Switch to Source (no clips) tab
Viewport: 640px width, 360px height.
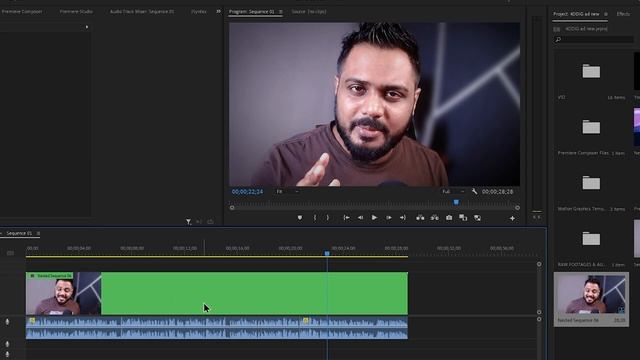tap(309, 11)
